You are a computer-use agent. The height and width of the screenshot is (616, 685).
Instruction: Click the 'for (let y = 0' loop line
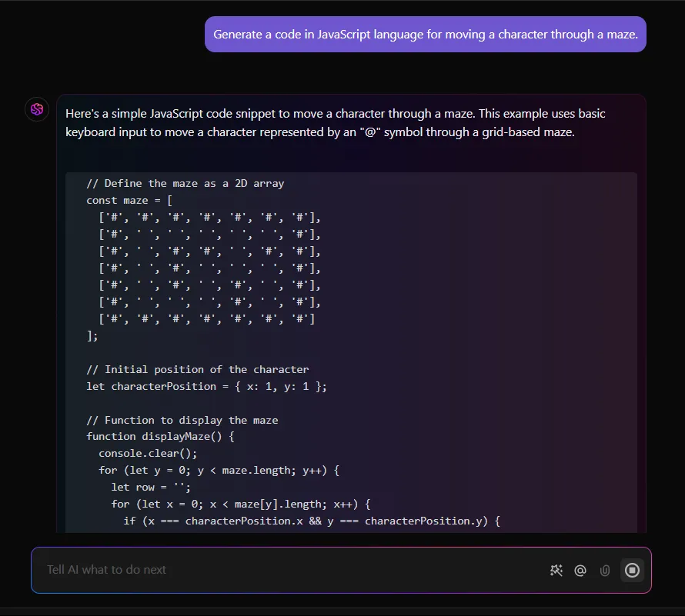[x=219, y=470]
